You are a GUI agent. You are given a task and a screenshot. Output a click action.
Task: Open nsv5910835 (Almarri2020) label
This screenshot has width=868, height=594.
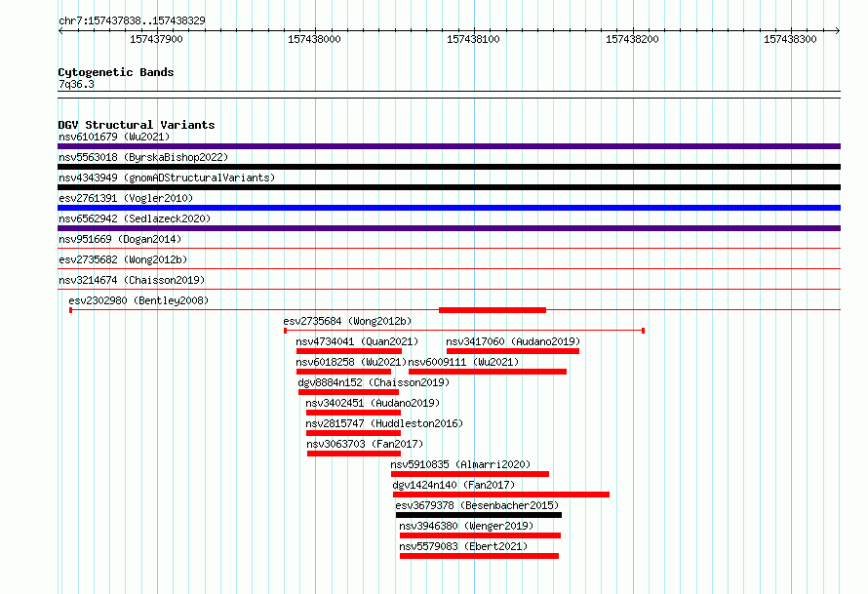pyautogui.click(x=460, y=464)
